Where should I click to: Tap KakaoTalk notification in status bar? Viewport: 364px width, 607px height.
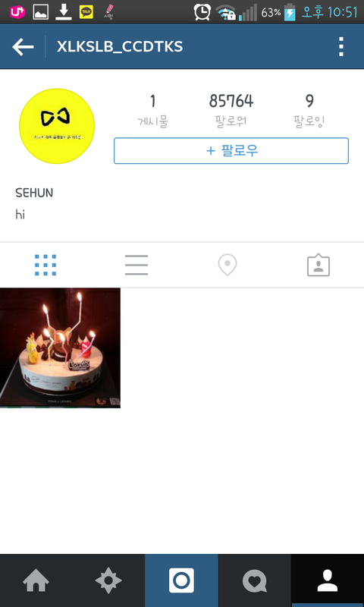point(86,12)
